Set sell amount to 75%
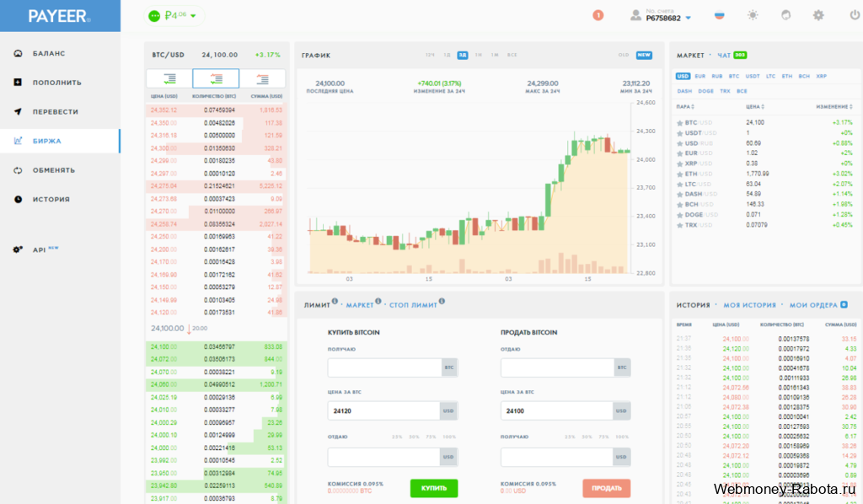 tap(604, 437)
